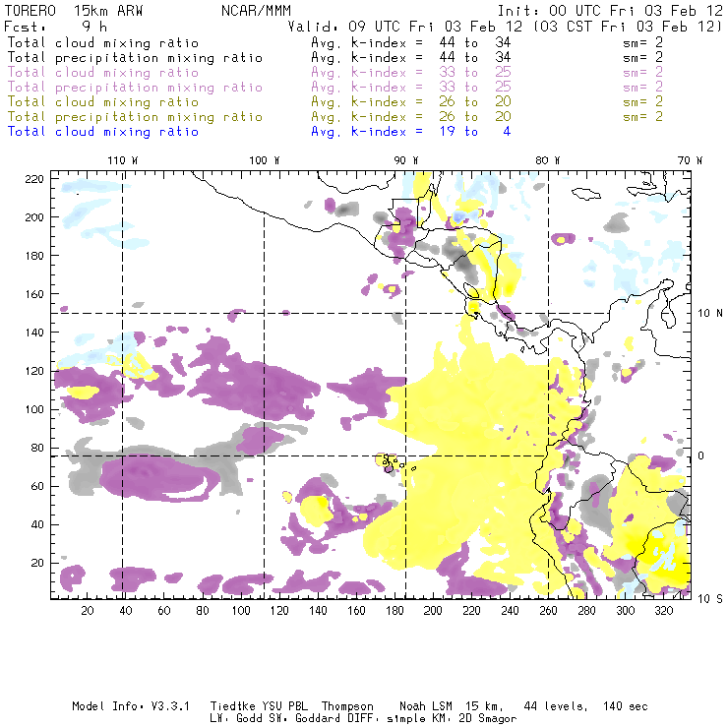Click the '140 sec' timestep text

coord(625,706)
